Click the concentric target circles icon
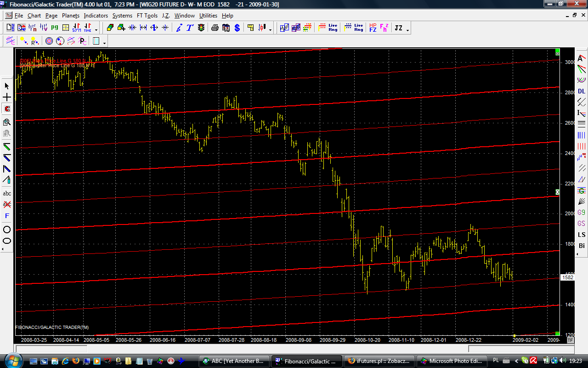This screenshot has width=588, height=368. point(49,41)
